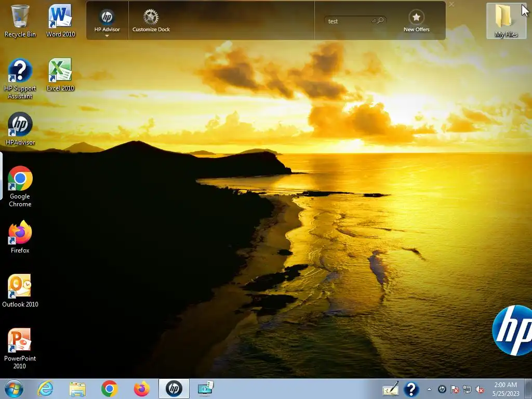Open the Recycle Bin desktop icon
532x399 pixels.
pyautogui.click(x=20, y=21)
